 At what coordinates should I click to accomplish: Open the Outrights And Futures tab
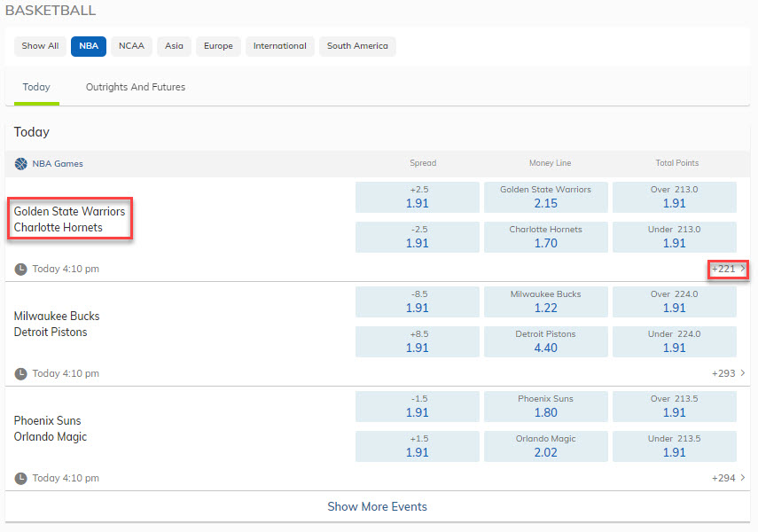pyautogui.click(x=135, y=87)
